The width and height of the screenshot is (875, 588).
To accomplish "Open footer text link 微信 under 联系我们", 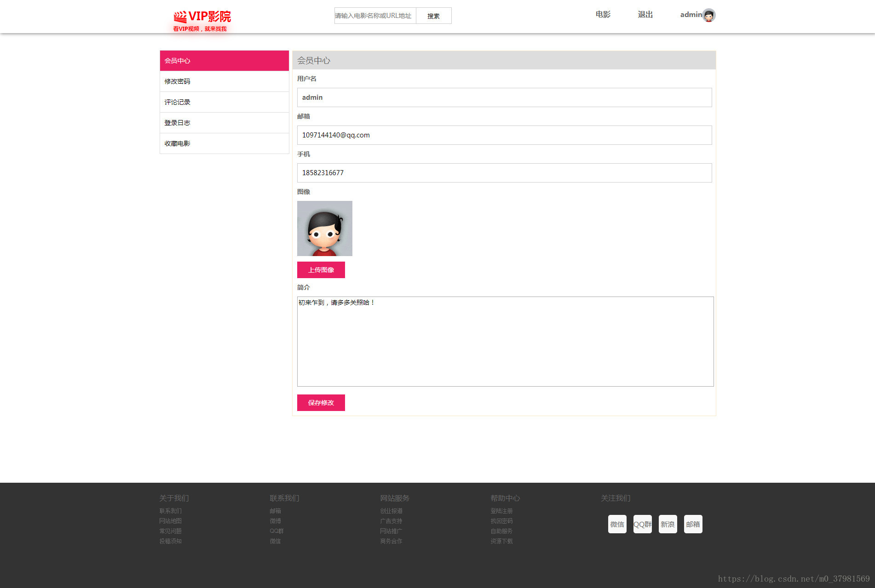I will 275,541.
